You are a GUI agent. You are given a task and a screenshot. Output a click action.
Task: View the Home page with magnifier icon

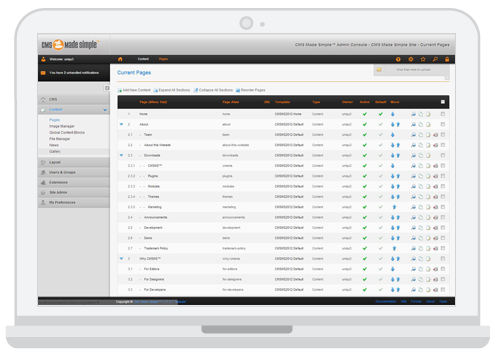point(413,114)
